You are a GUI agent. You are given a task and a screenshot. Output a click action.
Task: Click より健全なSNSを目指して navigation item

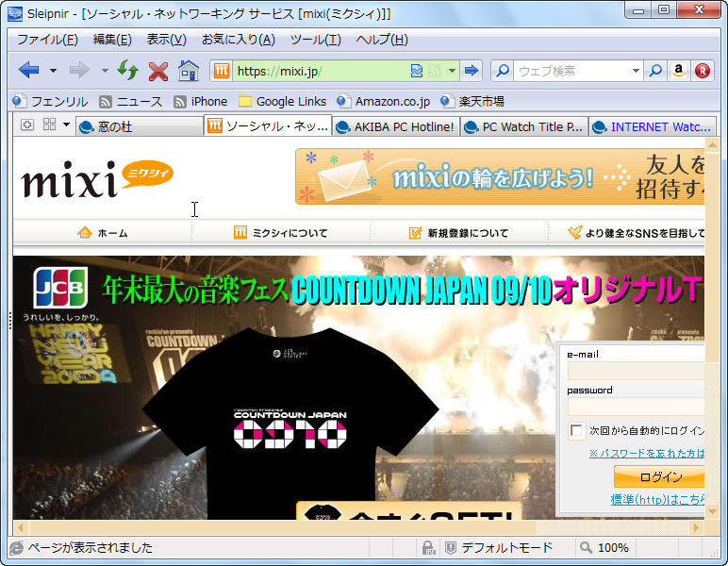[x=636, y=233]
